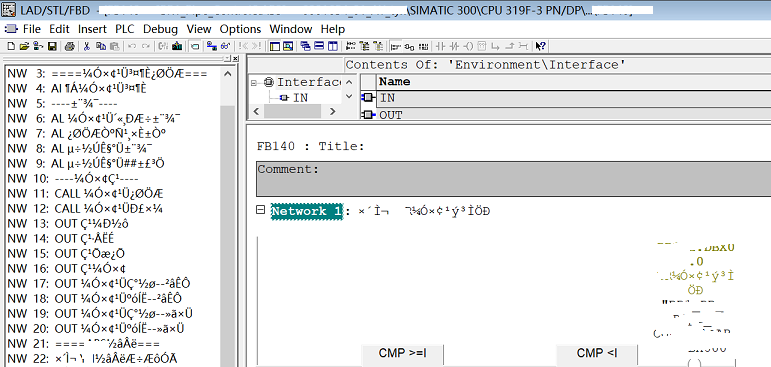Image resolution: width=771 pixels, height=367 pixels.
Task: Select NW 13 OUT row
Action: (68, 223)
